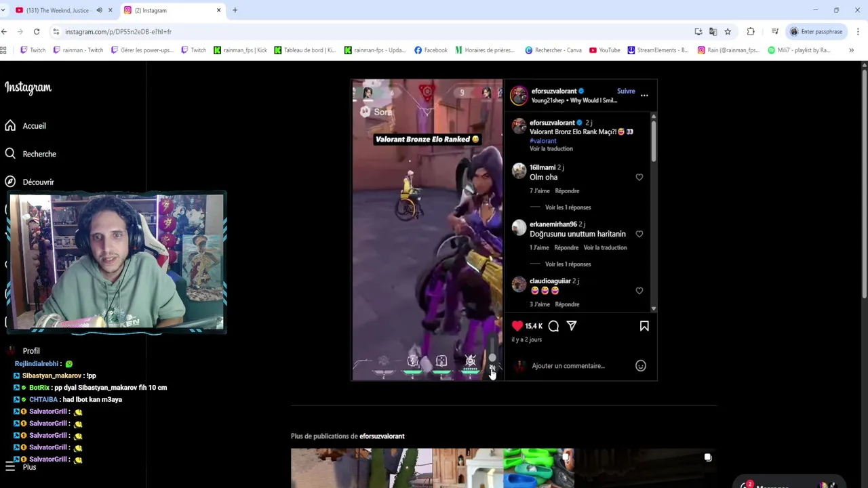This screenshot has width=868, height=488.
Task: Switch to The Weeknd YouTube tab
Action: [58, 10]
